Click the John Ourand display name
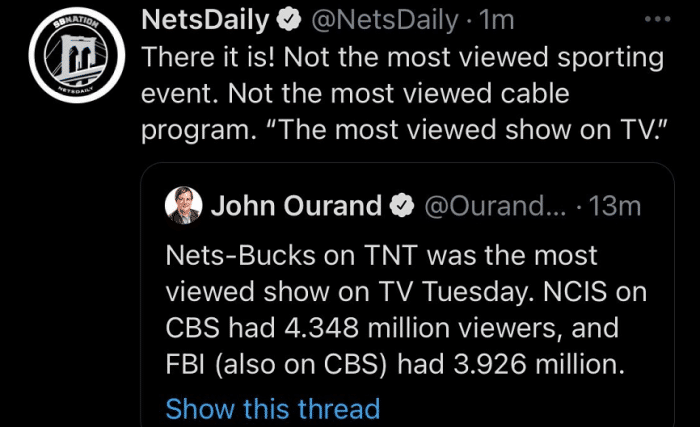This screenshot has width=700, height=427. point(296,207)
